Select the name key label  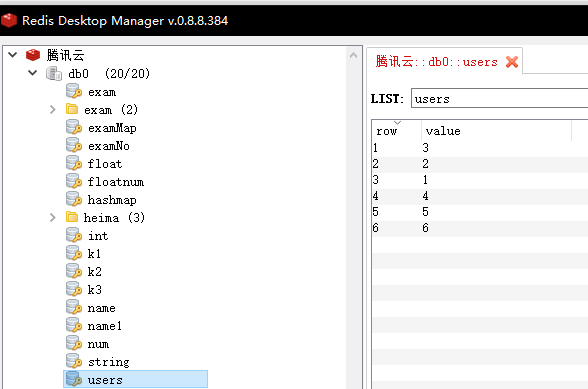click(102, 308)
